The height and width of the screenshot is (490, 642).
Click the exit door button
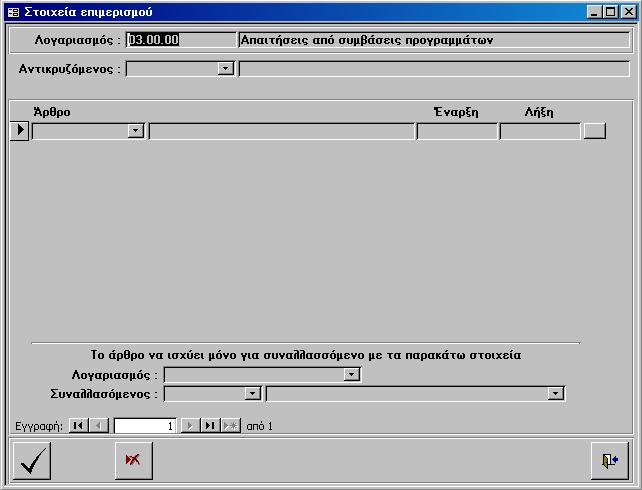tap(609, 460)
